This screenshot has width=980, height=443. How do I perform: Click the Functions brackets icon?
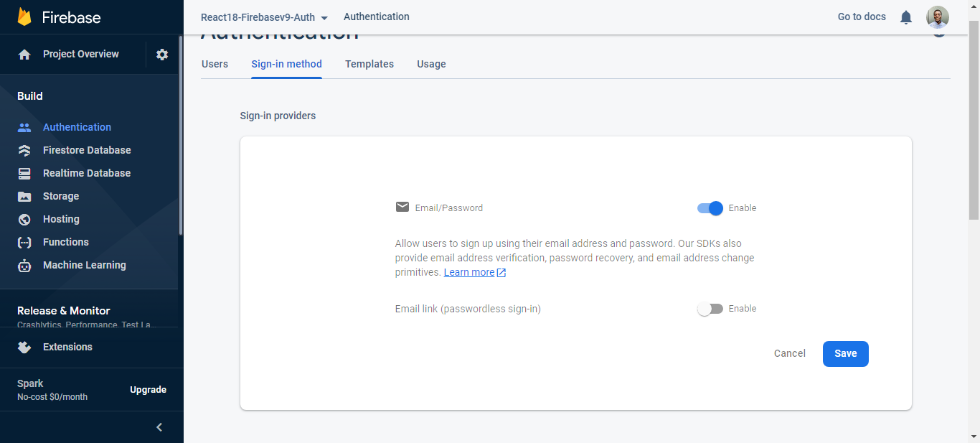coord(24,242)
